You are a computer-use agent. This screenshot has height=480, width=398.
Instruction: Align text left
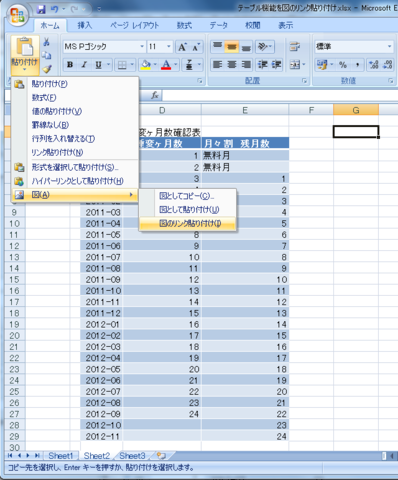[217, 64]
